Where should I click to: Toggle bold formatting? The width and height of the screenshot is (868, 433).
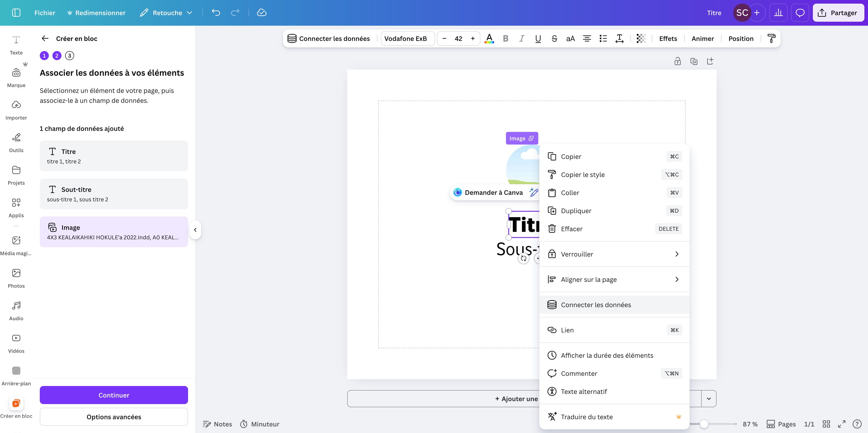505,38
